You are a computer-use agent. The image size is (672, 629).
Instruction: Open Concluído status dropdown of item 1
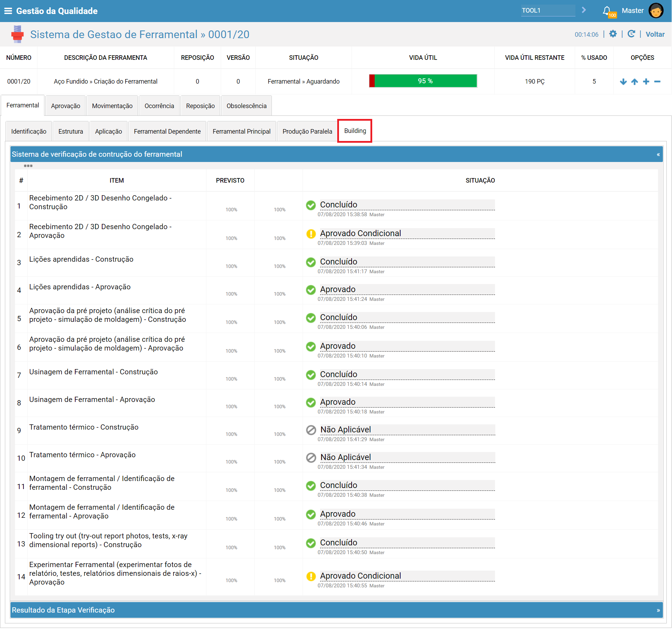tap(407, 205)
